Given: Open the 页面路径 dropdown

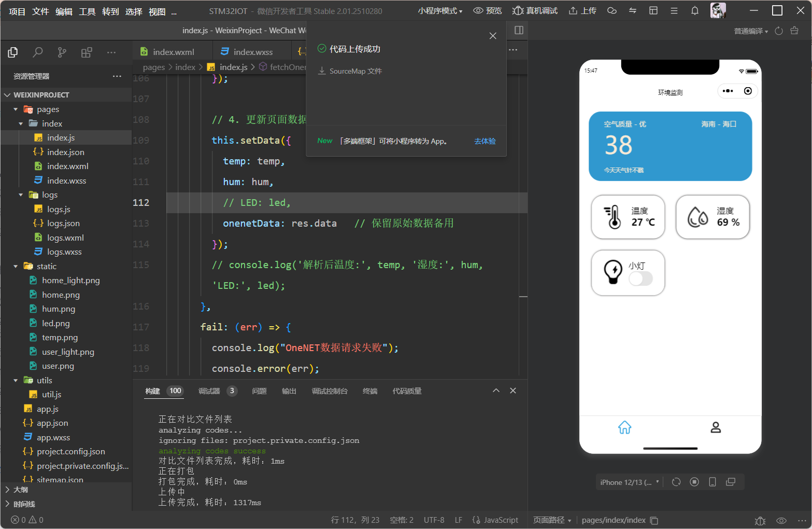Looking at the screenshot, I should (552, 520).
